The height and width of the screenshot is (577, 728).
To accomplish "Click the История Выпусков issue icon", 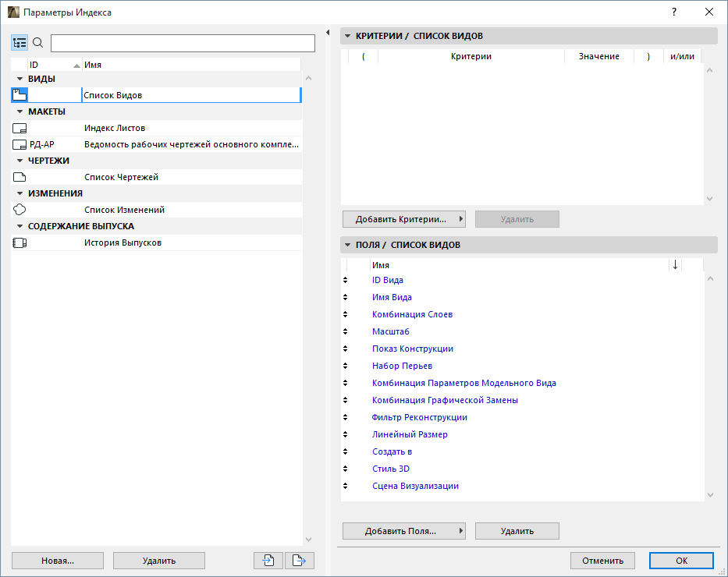I will [20, 242].
